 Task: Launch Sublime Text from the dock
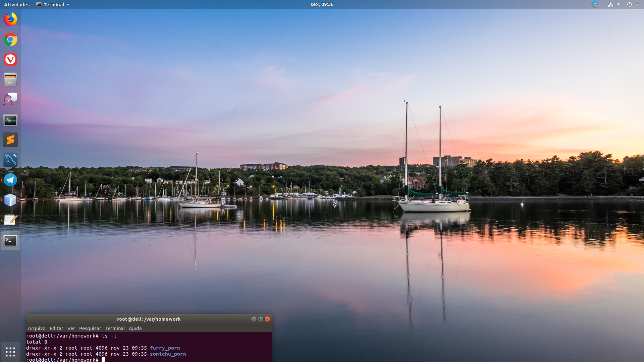[10, 140]
